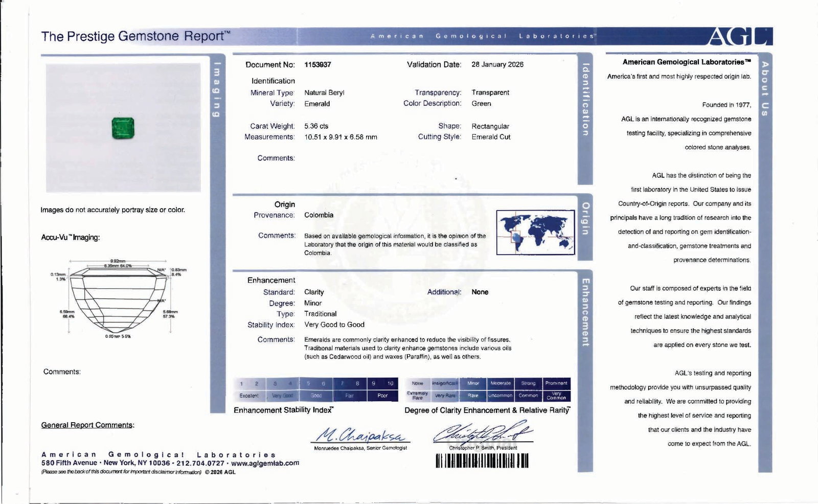Viewport: 818px width, 504px height.
Task: Click the vertical "Identification" section label
Action: pyautogui.click(x=585, y=100)
